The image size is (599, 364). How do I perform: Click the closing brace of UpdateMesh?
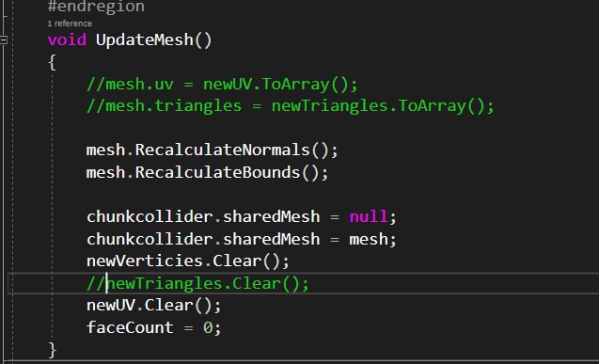tap(53, 350)
